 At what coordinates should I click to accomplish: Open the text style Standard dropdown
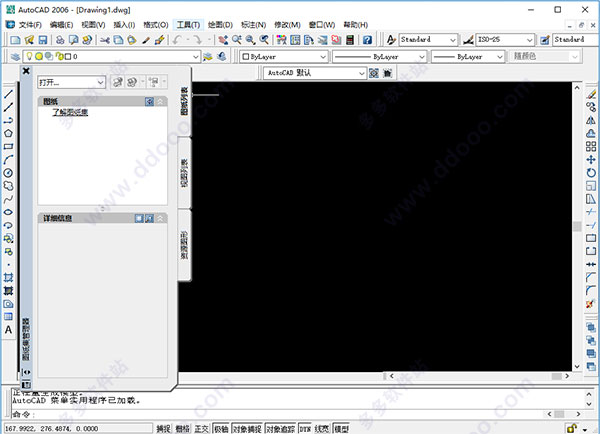coord(428,39)
